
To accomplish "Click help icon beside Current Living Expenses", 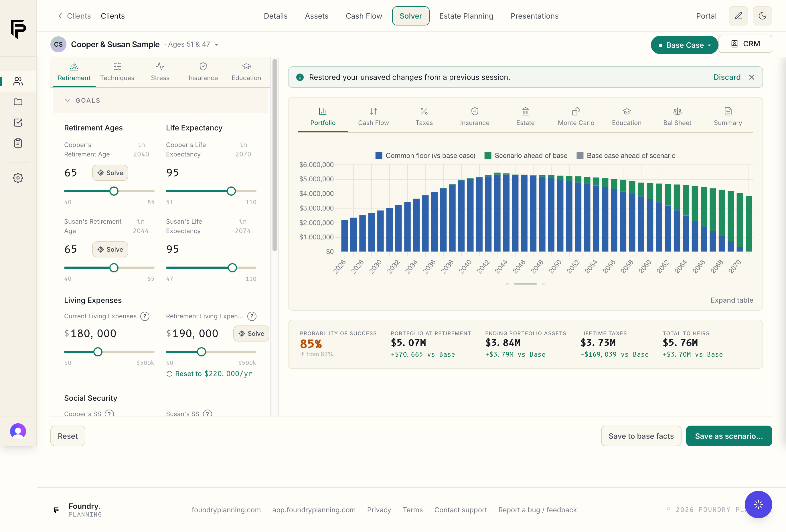I will [x=145, y=316].
